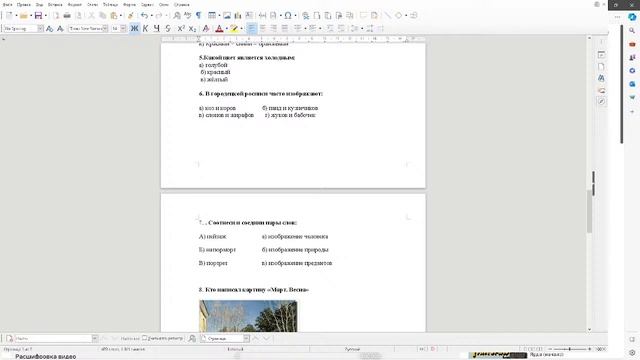Apply red font color swatch
The height and width of the screenshot is (360, 640).
coord(219,28)
